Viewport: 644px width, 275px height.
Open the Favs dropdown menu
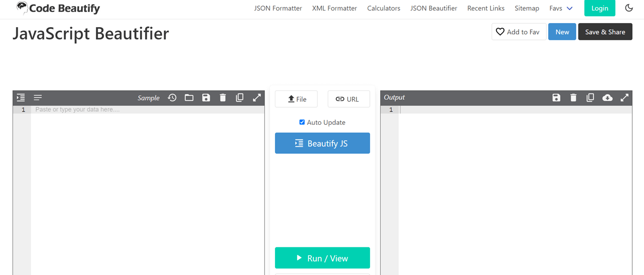point(561,8)
